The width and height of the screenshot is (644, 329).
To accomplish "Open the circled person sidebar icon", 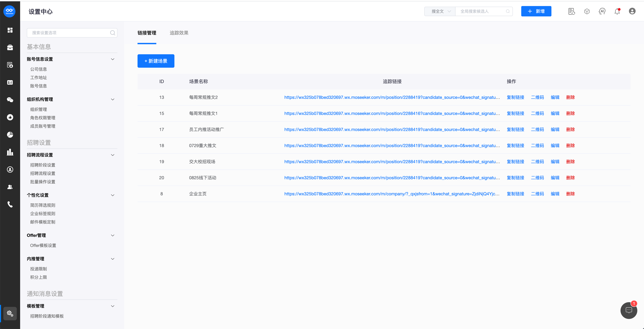I will 10,170.
